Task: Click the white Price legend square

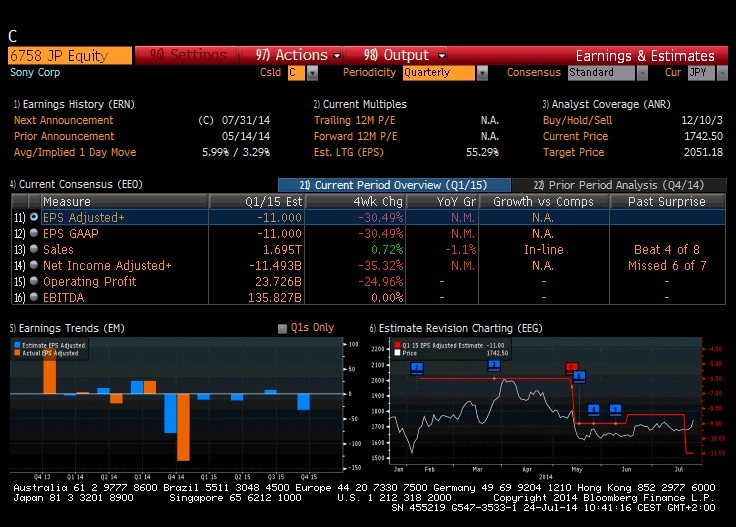Action: click(x=397, y=353)
